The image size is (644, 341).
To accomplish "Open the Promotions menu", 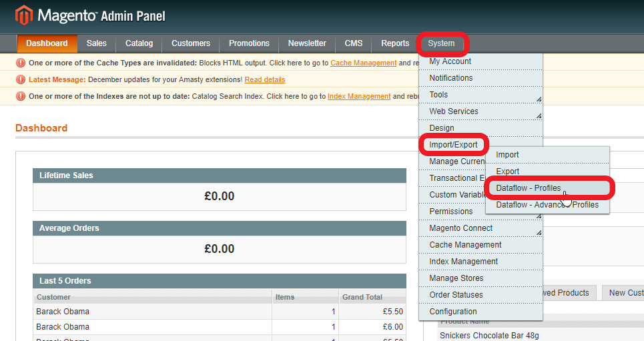I will tap(249, 43).
